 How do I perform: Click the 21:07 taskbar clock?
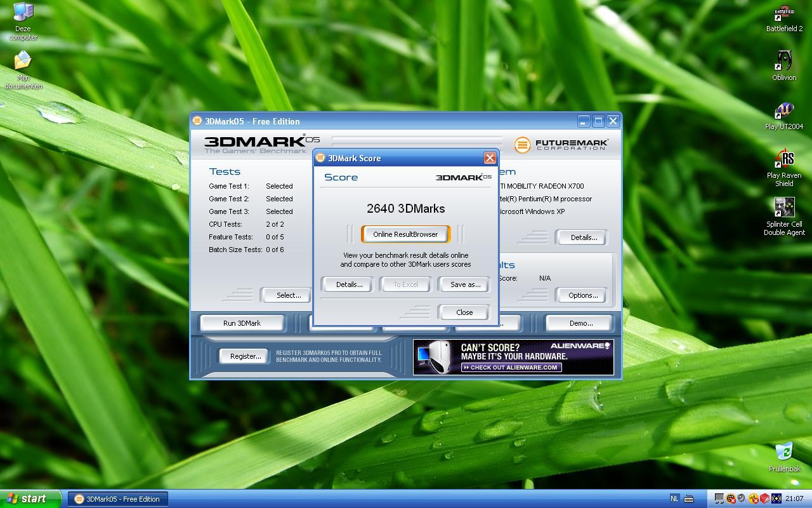794,498
